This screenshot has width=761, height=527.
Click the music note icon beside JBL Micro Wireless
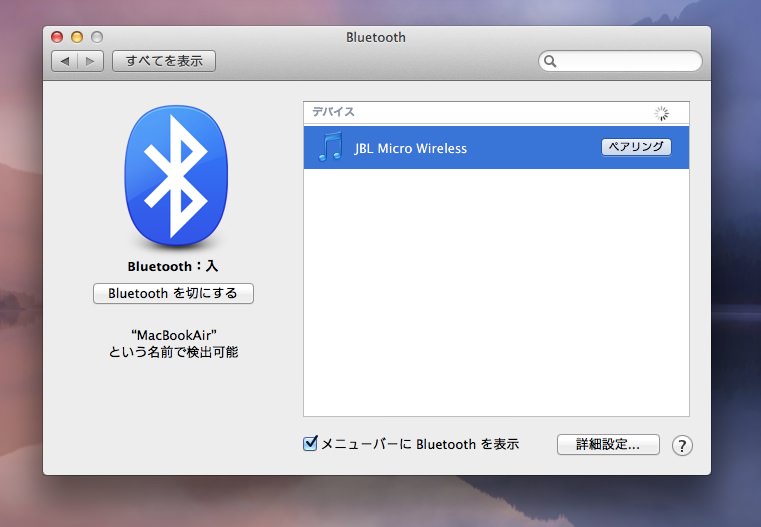point(331,147)
